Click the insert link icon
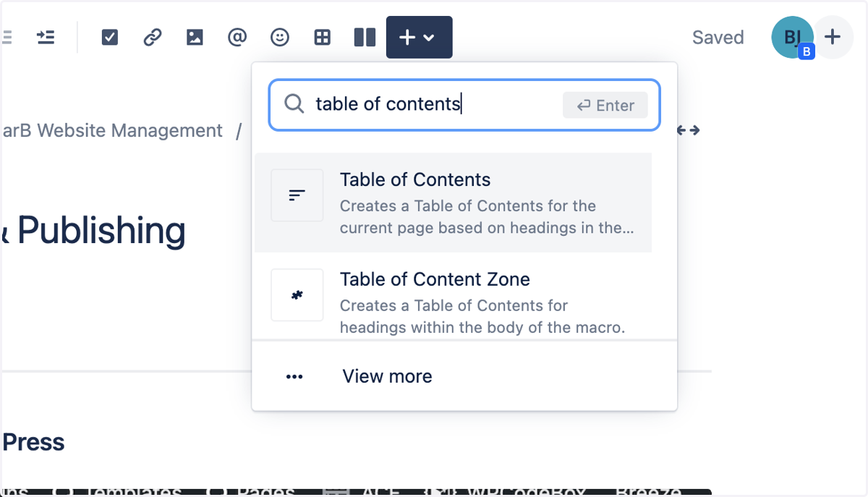The height and width of the screenshot is (497, 868). point(152,37)
